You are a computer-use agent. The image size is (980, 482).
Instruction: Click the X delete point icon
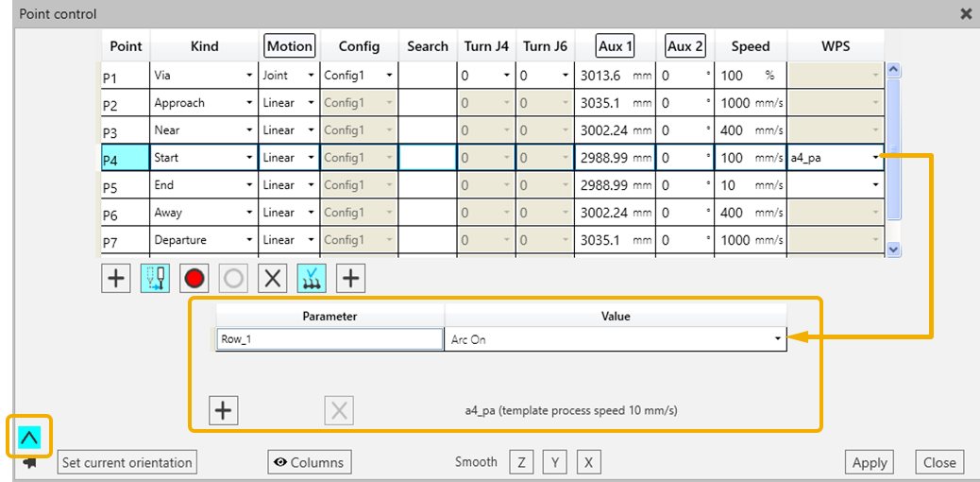click(x=273, y=278)
